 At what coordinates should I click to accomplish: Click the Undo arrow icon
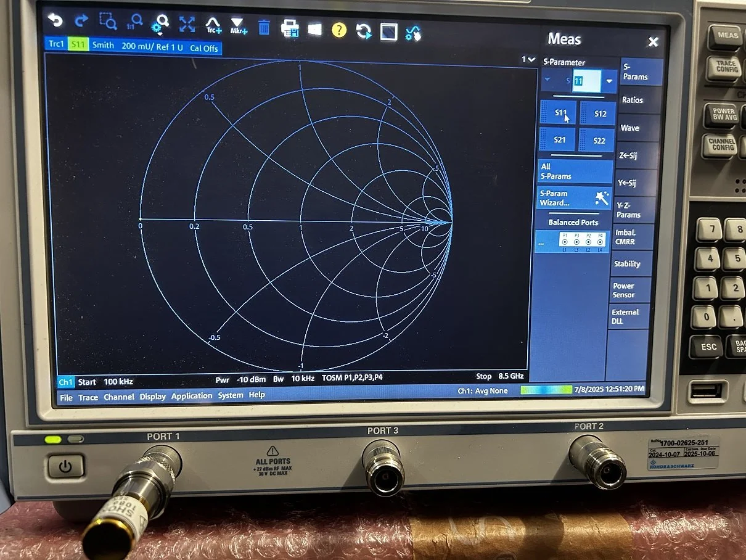pos(56,20)
